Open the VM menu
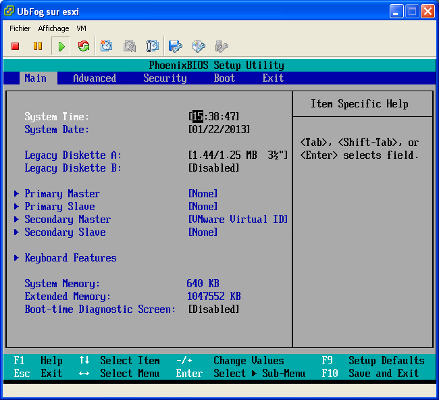This screenshot has height=400, width=439. click(81, 28)
